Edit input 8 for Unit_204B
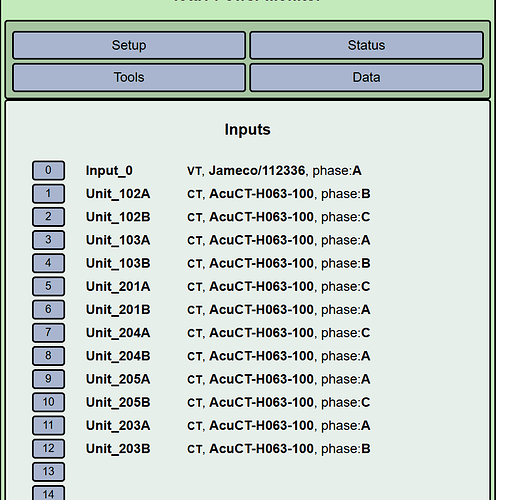Screen dimensions: 512x500 48,356
